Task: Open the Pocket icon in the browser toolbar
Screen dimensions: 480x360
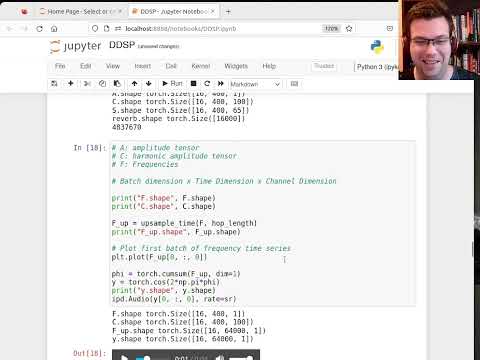Action: click(x=390, y=28)
